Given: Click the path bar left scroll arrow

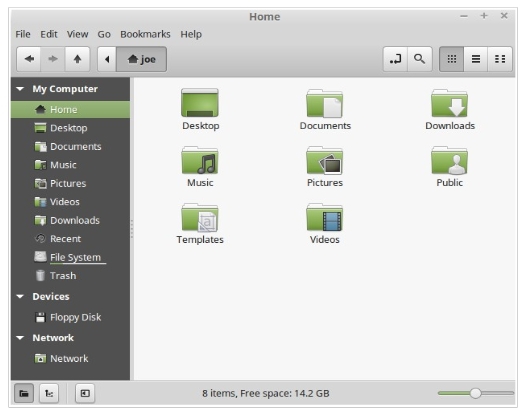Looking at the screenshot, I should coord(107,59).
